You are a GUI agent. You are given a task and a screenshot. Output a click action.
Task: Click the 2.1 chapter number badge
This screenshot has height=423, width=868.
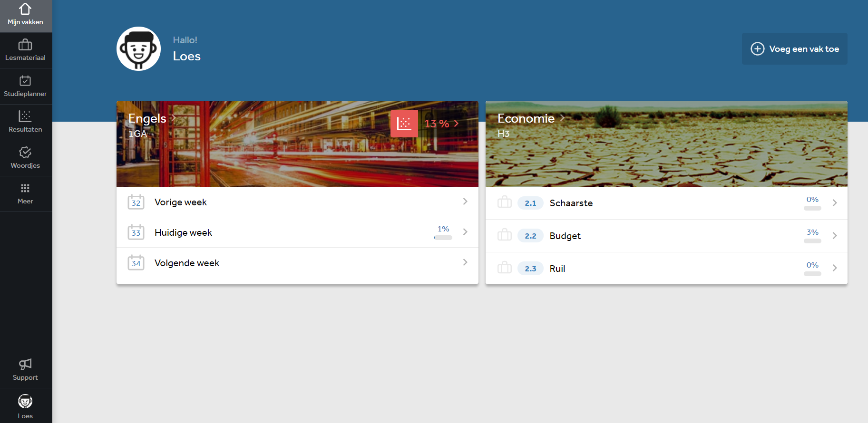530,203
